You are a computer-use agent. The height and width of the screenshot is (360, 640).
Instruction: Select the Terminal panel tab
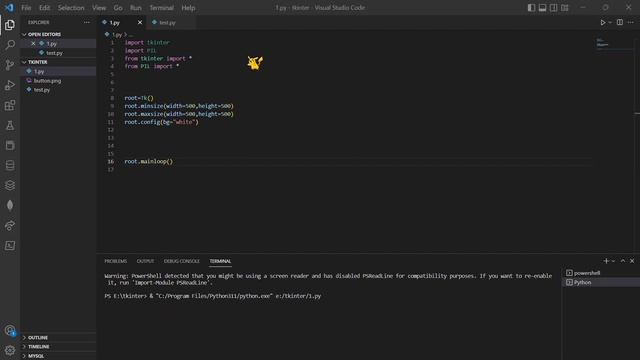point(220,261)
